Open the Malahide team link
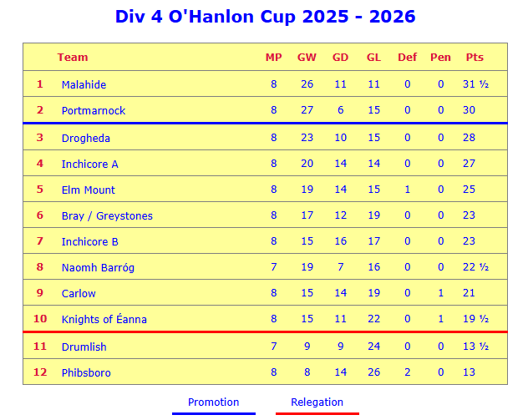The image size is (528, 420). [84, 84]
